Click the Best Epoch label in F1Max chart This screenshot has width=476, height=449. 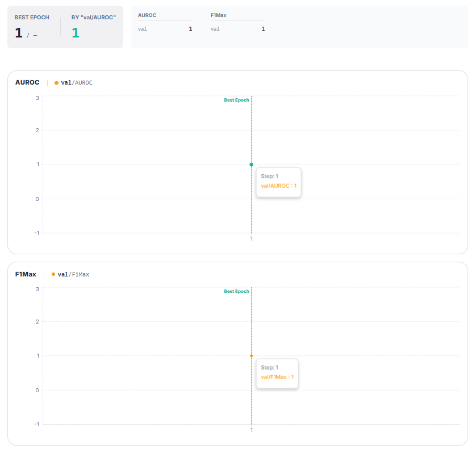236,291
